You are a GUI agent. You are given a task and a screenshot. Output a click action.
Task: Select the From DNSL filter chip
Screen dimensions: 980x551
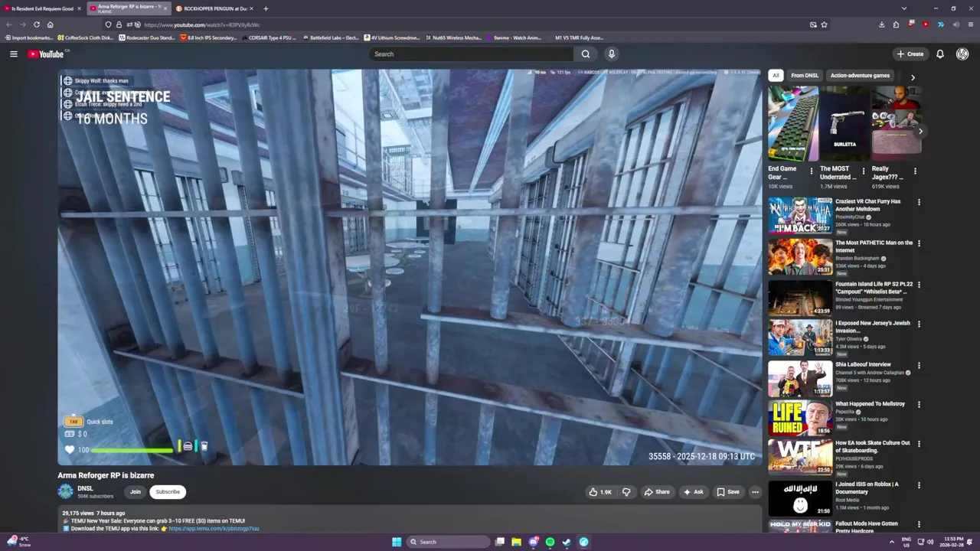(x=805, y=76)
